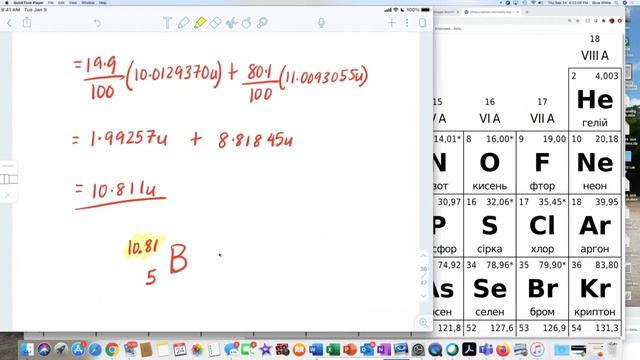640x360 pixels.
Task: Click the Ne neon (неон) element cell
Action: pos(595,163)
